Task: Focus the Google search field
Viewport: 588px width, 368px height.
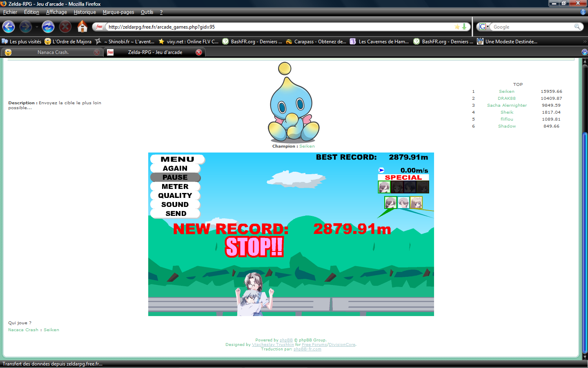Action: 532,27
